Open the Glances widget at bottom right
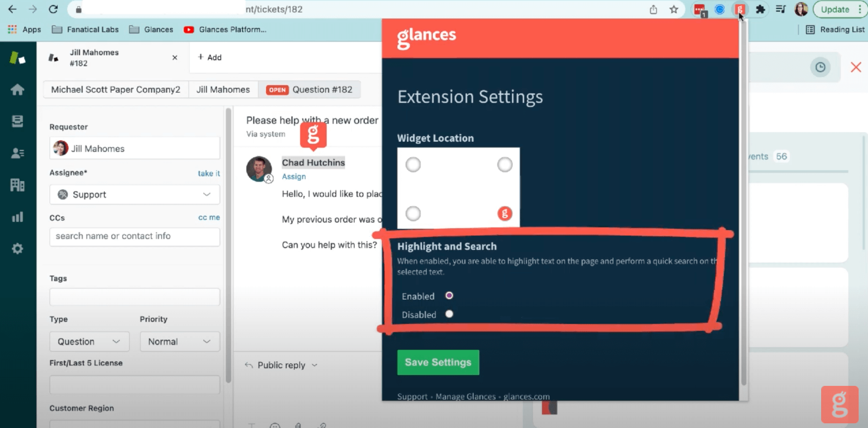 pyautogui.click(x=839, y=405)
